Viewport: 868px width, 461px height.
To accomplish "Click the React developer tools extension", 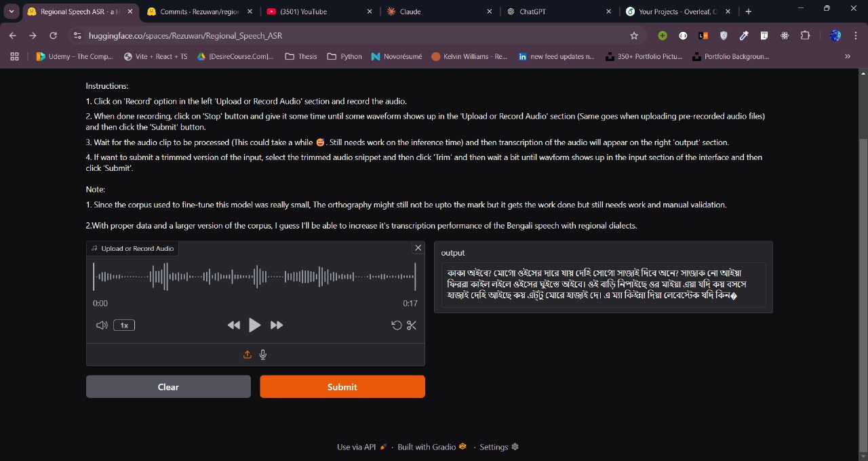I will coord(785,35).
